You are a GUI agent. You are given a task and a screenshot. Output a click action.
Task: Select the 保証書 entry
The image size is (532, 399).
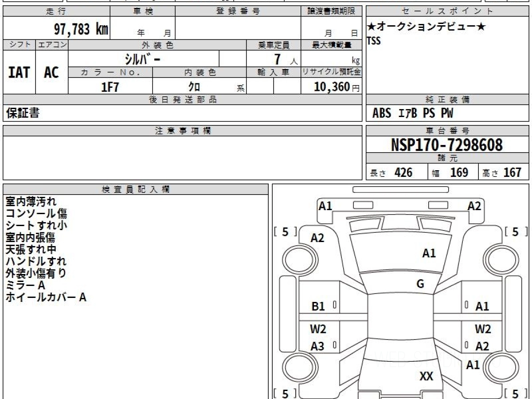(x=23, y=113)
